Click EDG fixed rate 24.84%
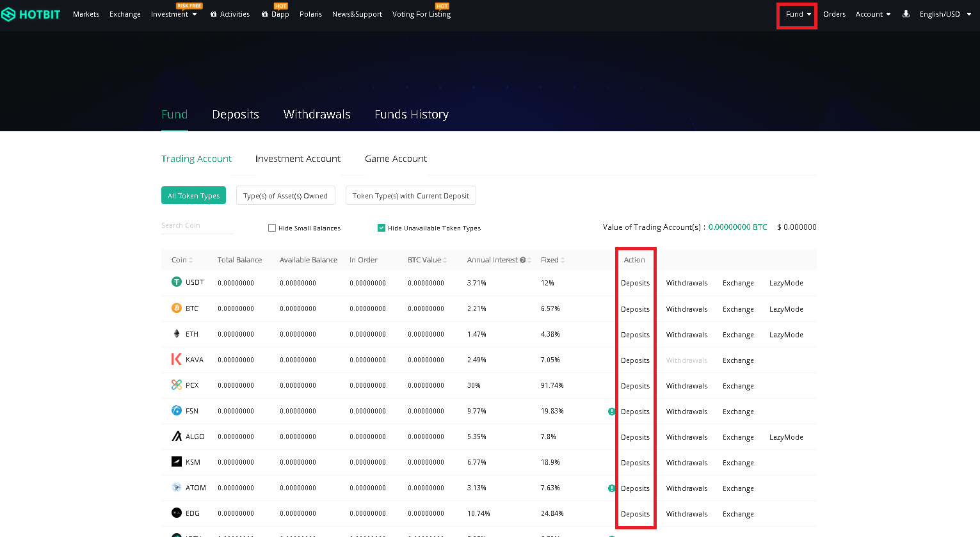 (552, 513)
